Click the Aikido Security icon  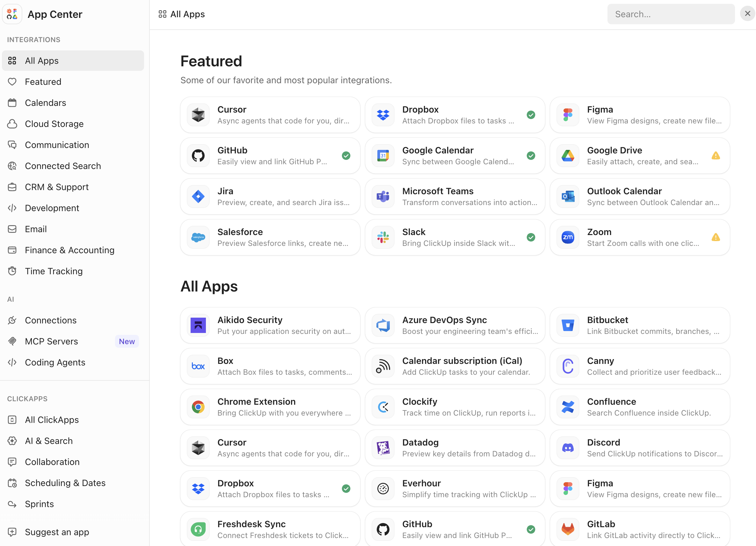point(198,325)
